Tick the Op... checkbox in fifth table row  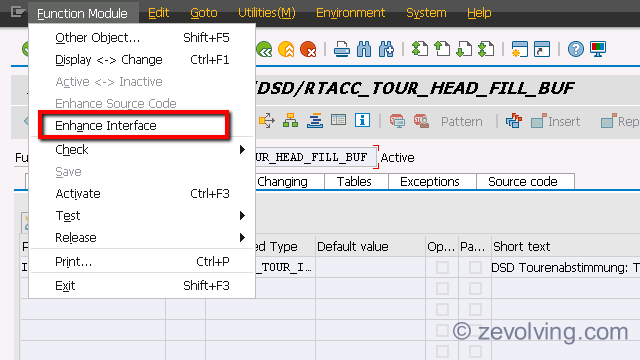point(442,351)
